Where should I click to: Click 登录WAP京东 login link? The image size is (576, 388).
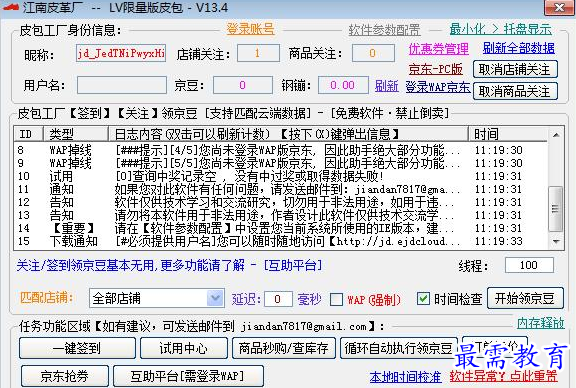tap(438, 87)
